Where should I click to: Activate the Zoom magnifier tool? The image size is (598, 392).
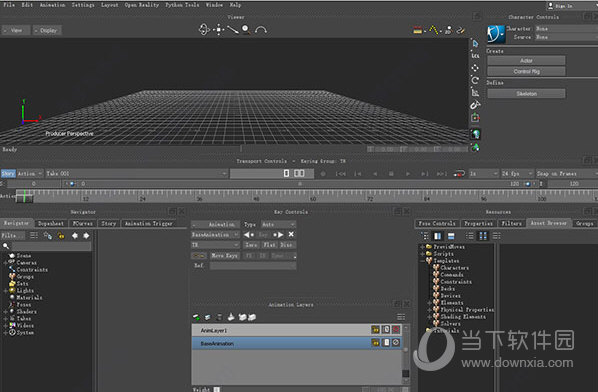pyautogui.click(x=246, y=29)
